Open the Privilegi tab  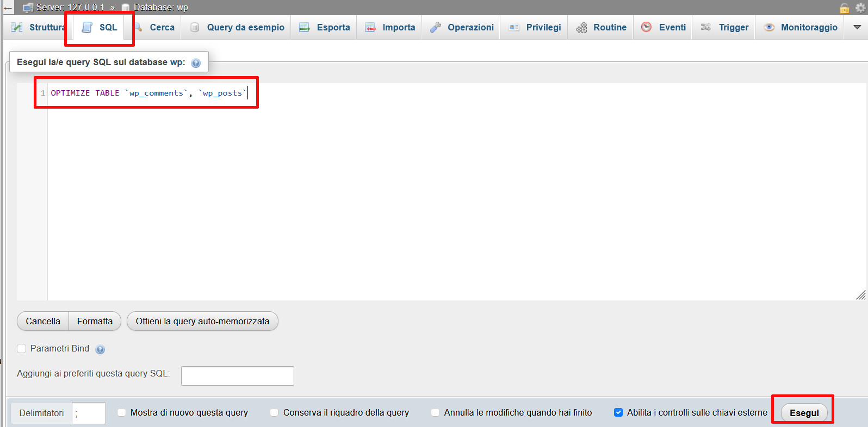[535, 27]
